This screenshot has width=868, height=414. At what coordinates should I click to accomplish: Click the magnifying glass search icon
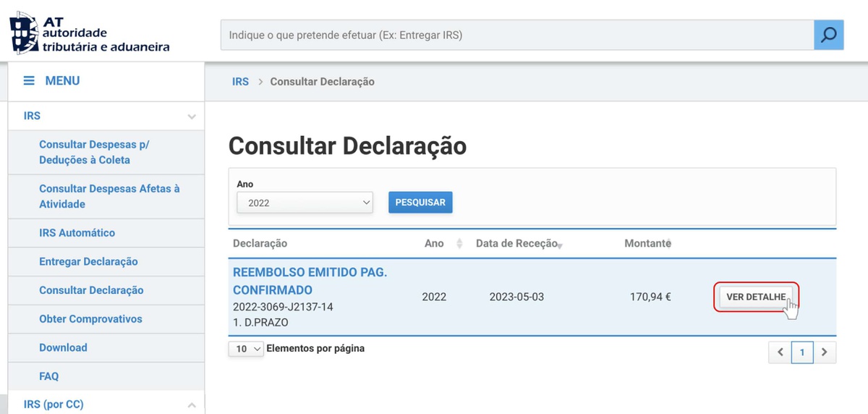pyautogui.click(x=828, y=35)
